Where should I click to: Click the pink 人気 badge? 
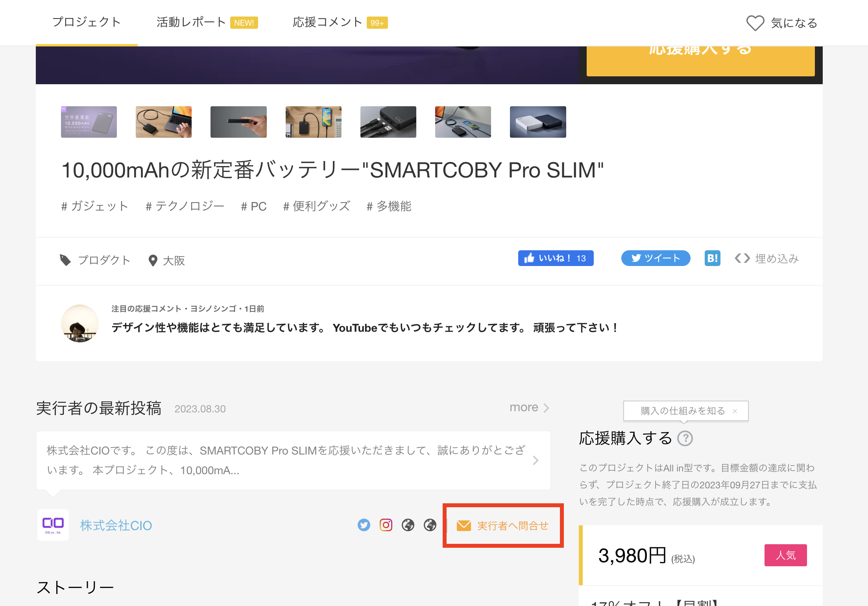[786, 555]
